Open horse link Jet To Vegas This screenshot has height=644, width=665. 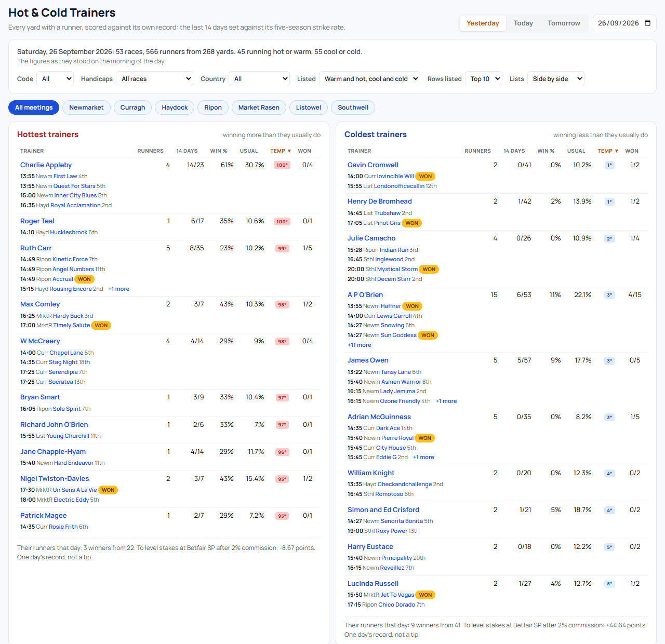[397, 595]
